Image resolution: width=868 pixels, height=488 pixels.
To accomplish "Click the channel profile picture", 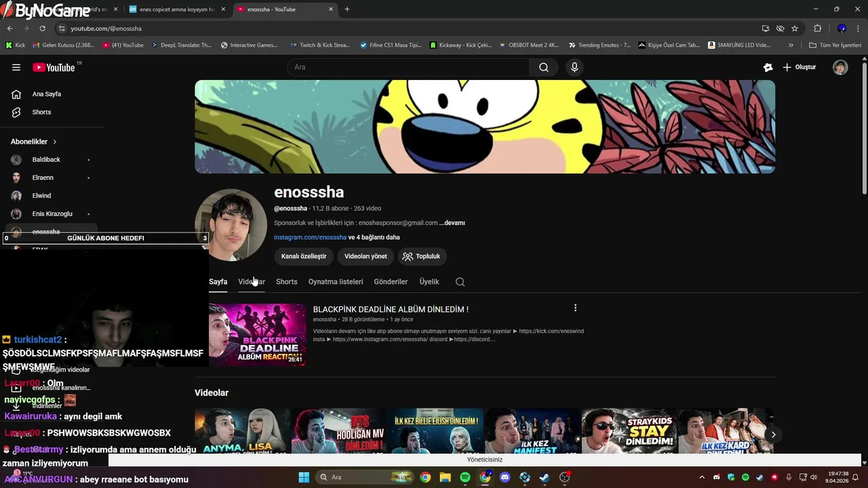I will [x=231, y=224].
